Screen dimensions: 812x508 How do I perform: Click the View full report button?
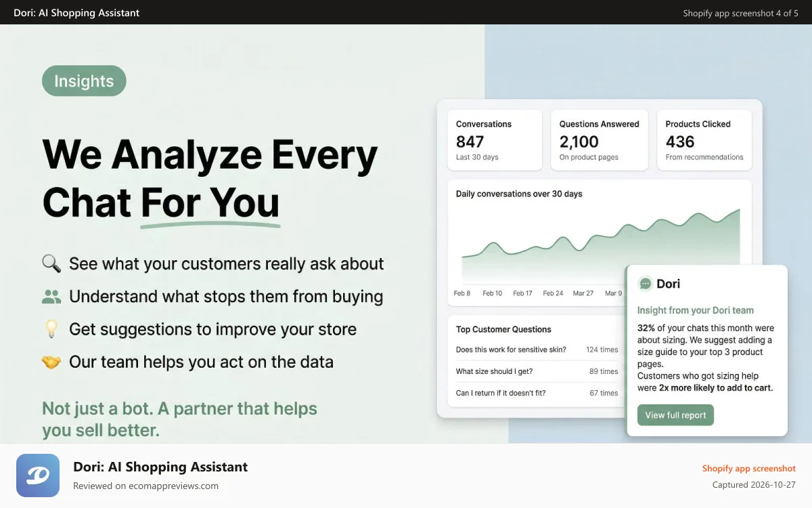click(675, 415)
